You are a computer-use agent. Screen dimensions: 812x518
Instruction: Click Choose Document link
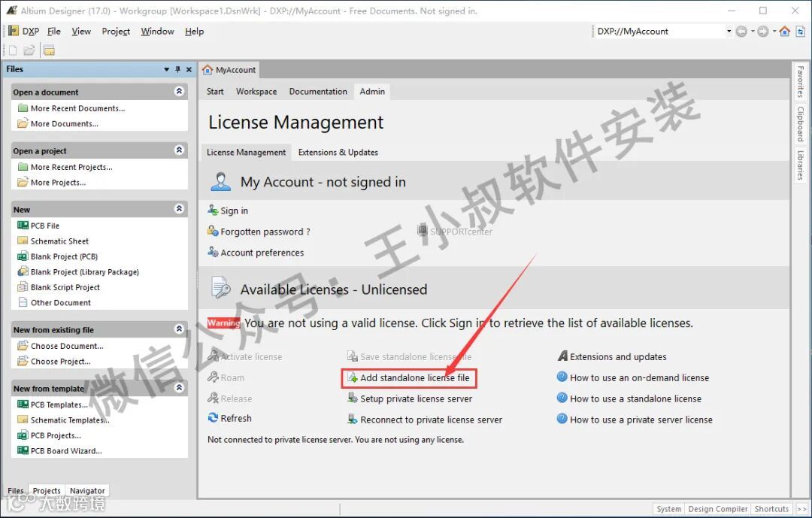(67, 346)
